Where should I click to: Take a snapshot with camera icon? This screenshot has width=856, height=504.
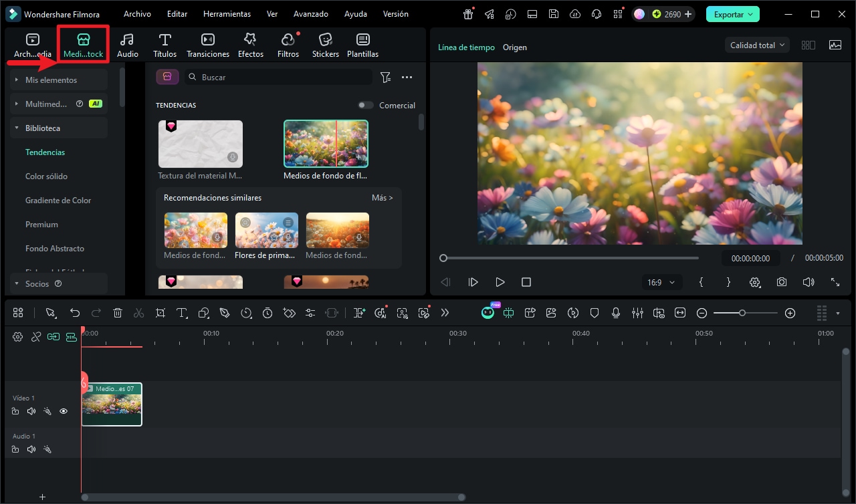tap(782, 283)
